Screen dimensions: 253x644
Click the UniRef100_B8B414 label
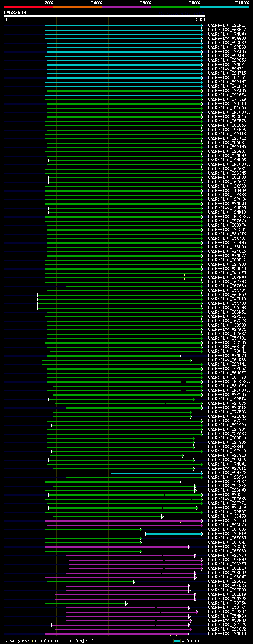(x=227, y=447)
